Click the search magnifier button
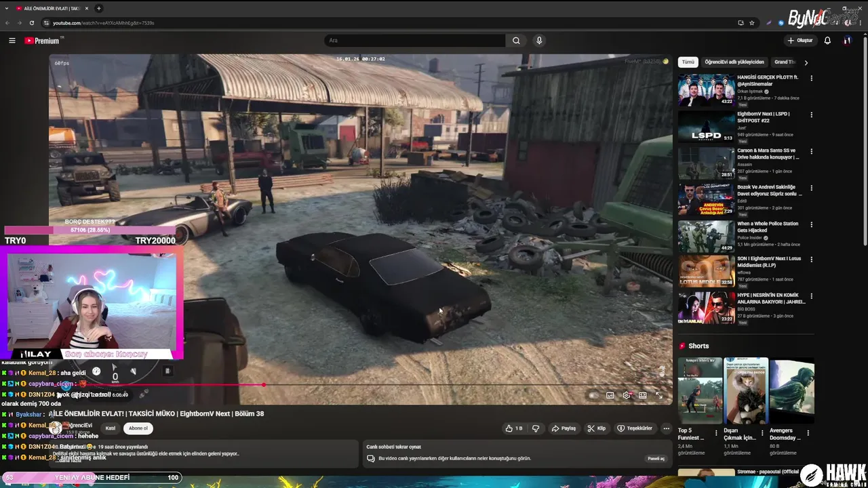This screenshot has height=488, width=868. click(516, 41)
